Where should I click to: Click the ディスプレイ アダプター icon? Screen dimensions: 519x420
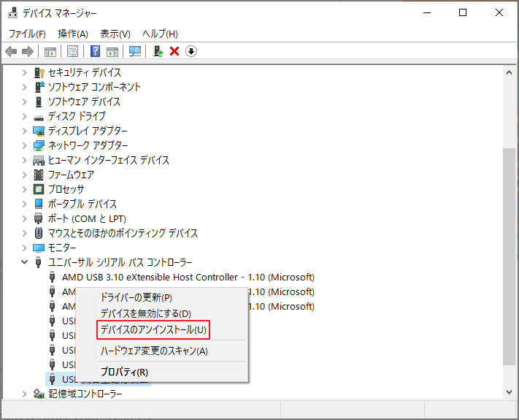pyautogui.click(x=39, y=131)
